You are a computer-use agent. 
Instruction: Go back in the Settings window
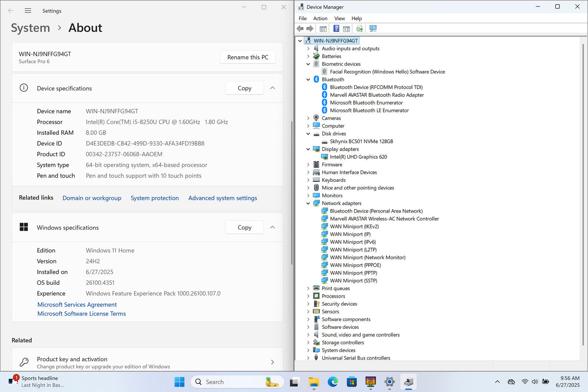coord(11,11)
